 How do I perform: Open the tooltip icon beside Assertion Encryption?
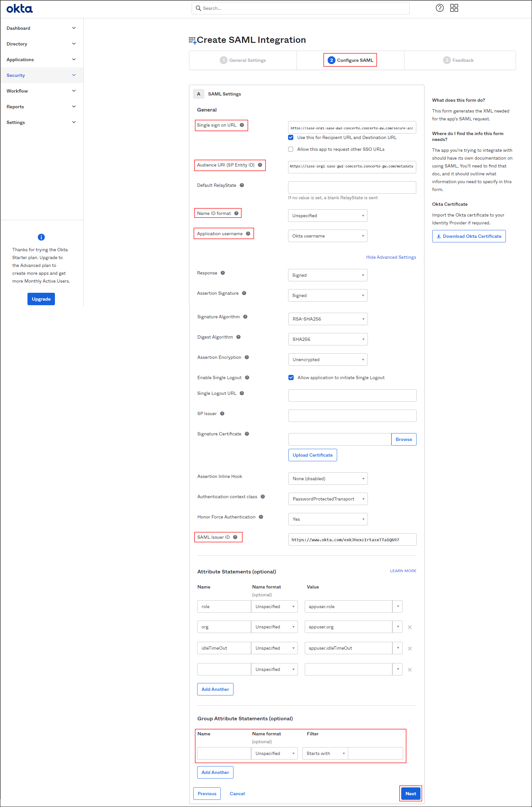click(x=247, y=357)
